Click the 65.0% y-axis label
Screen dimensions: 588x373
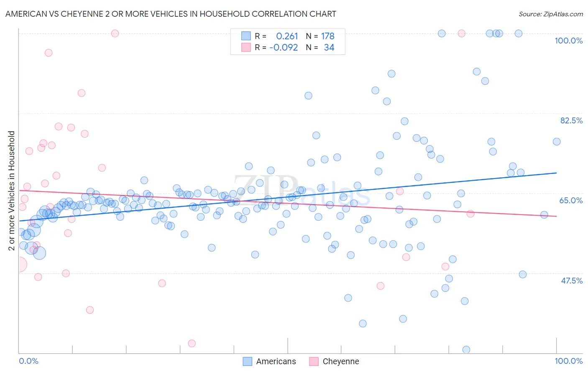[x=571, y=200]
